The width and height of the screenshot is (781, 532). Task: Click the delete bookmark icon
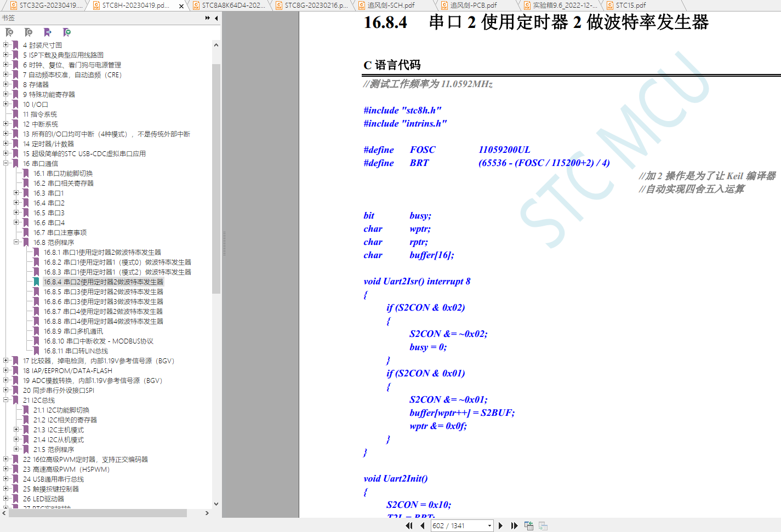coord(9,32)
